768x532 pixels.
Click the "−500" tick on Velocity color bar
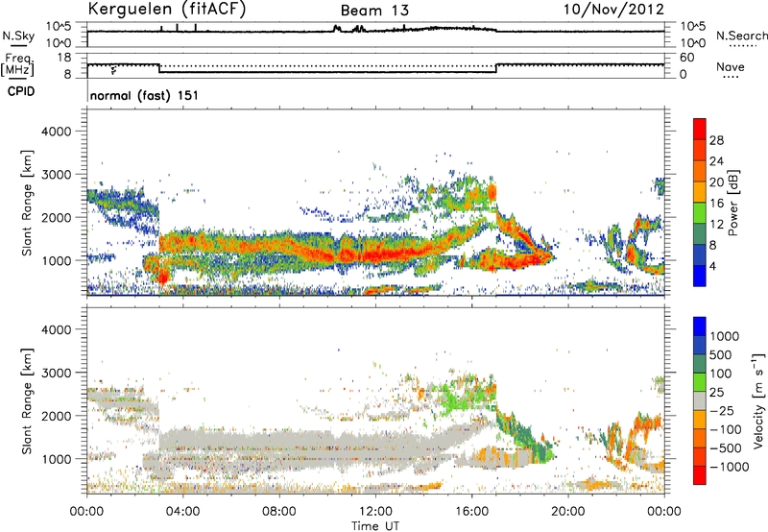click(x=726, y=448)
